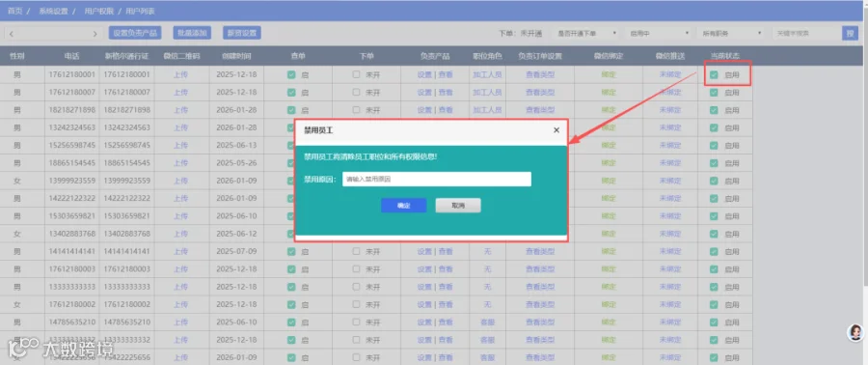Open 用户权限 breadcrumb item
The height and width of the screenshot is (365, 868).
[x=100, y=11]
